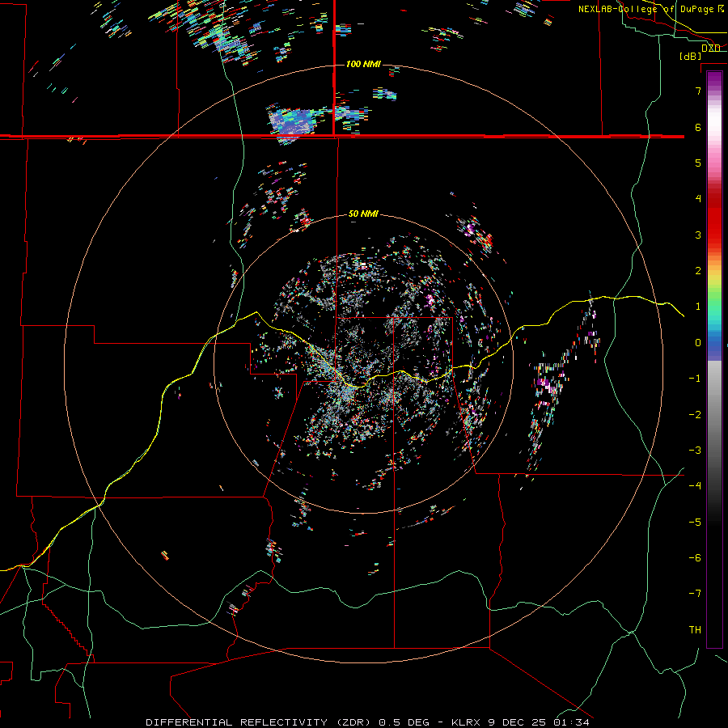The height and width of the screenshot is (728, 728).
Task: Click the DIFFERENTIAL REFLECTIVITY (ZDR) caption text
Action: point(259,722)
